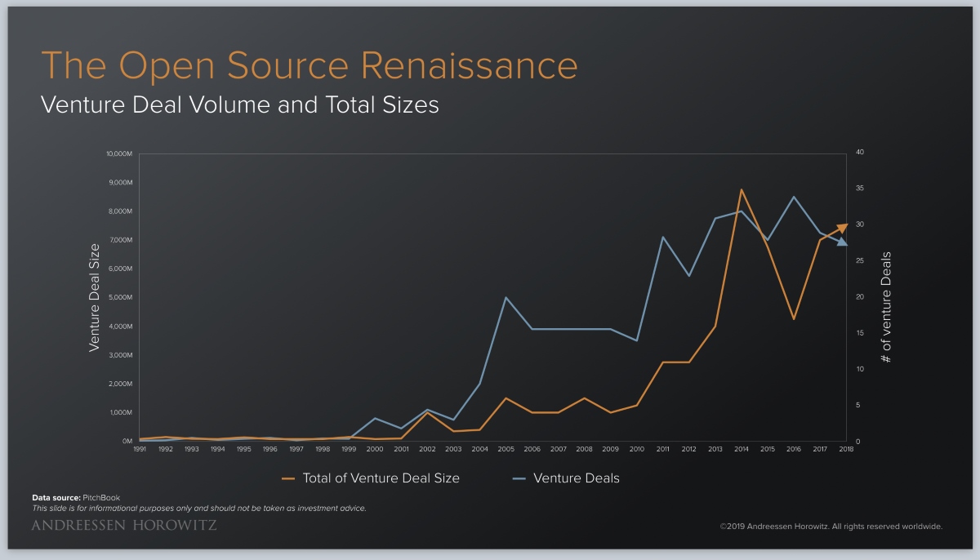Toggle the "Venture Deals" legend label
The height and width of the screenshot is (560, 980).
[576, 478]
